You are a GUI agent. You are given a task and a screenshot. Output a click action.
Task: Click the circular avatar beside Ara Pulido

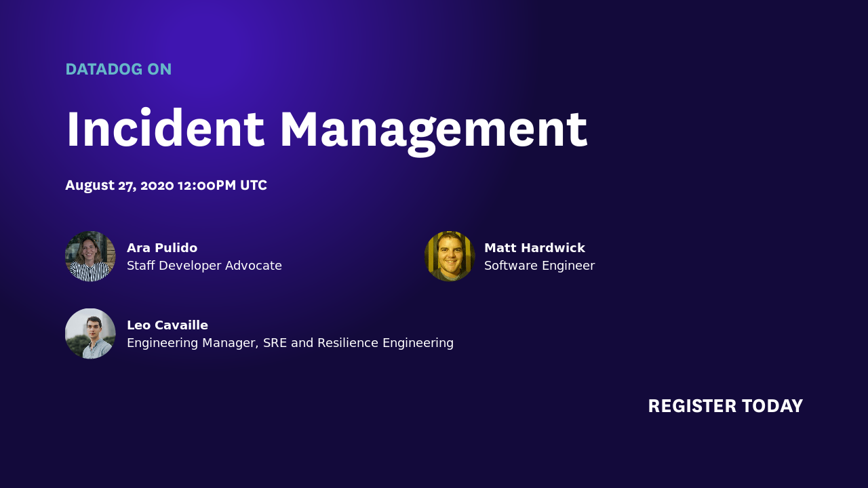pyautogui.click(x=90, y=256)
